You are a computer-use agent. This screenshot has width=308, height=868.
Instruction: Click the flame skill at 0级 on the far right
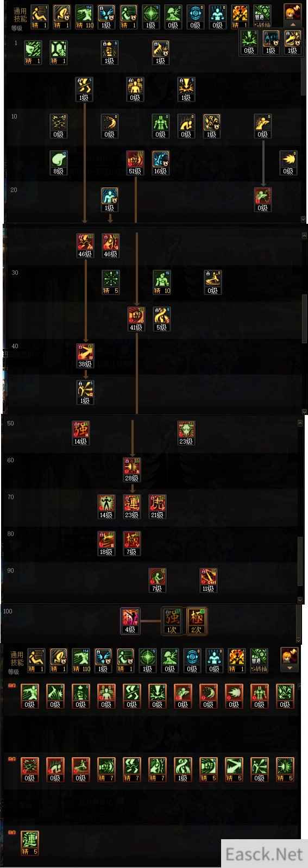(288, 162)
